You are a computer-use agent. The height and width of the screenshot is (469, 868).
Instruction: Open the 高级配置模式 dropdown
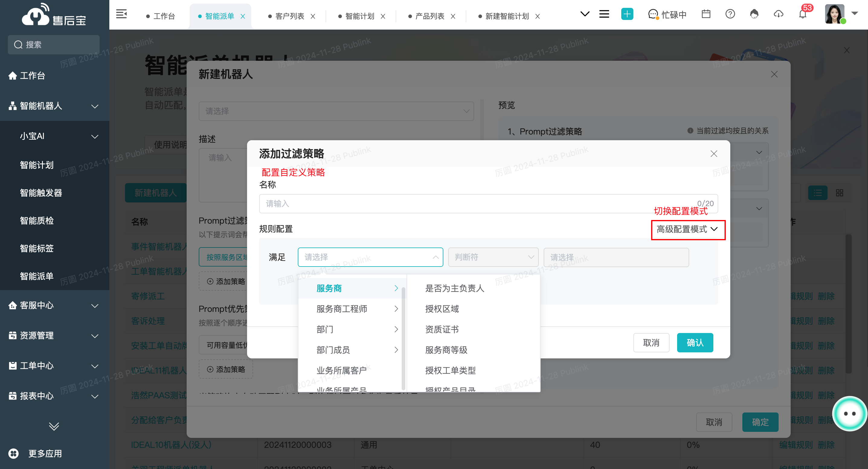(x=687, y=229)
